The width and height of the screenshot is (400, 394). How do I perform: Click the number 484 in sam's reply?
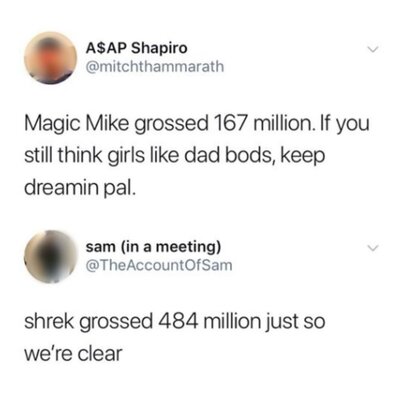click(178, 321)
